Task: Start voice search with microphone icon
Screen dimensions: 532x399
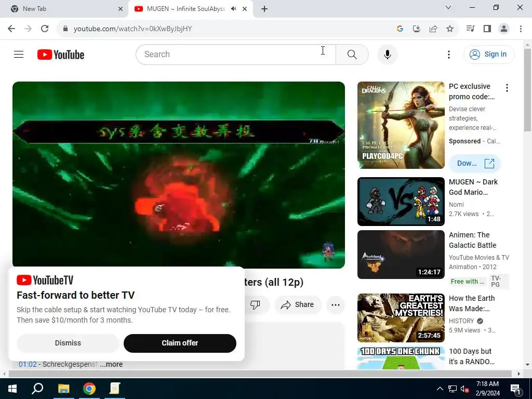Action: pos(388,54)
